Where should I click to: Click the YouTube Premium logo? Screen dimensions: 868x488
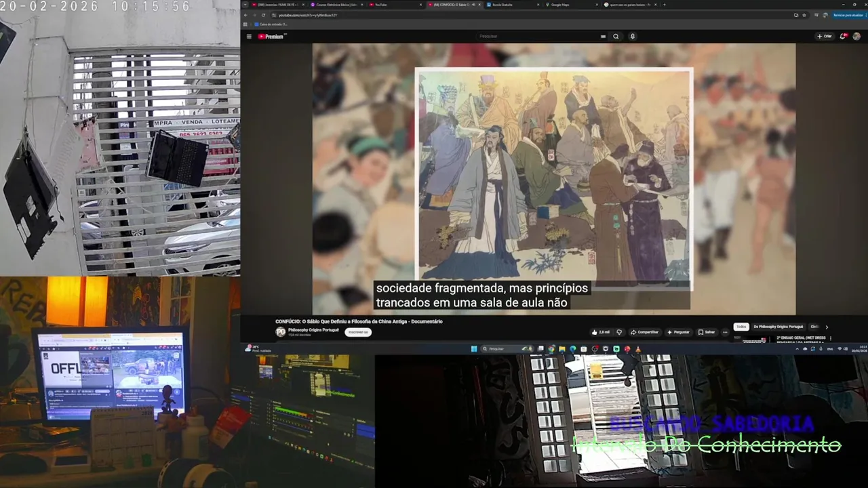coord(271,37)
